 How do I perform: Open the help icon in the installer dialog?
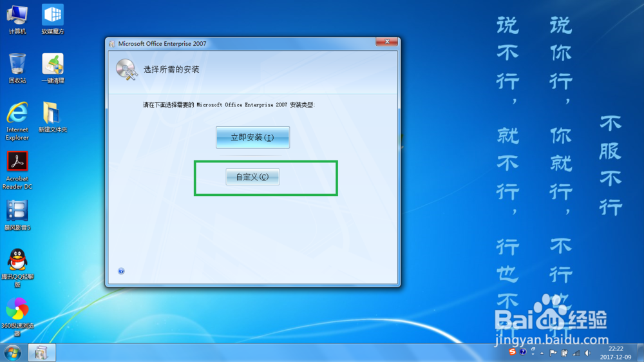[121, 271]
